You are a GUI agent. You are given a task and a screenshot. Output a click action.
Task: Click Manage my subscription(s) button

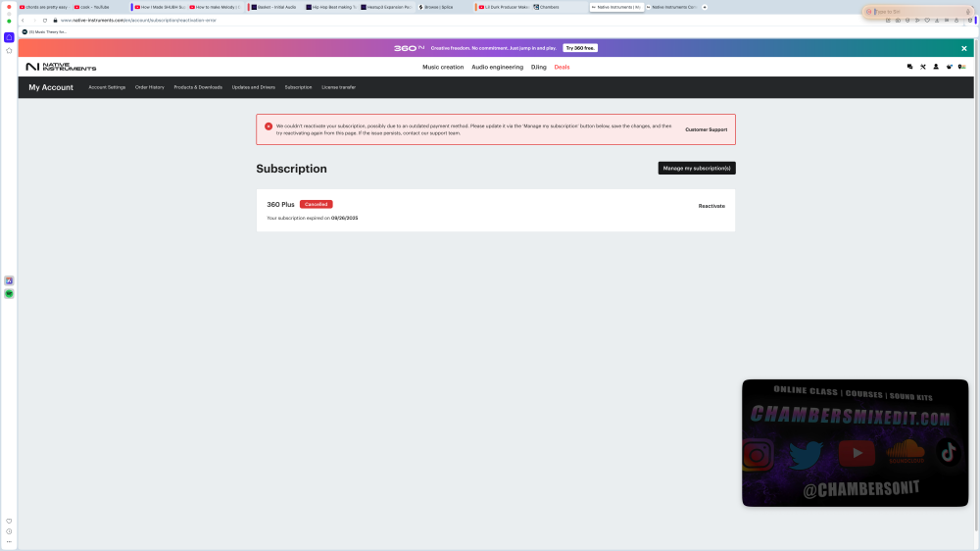(x=696, y=169)
